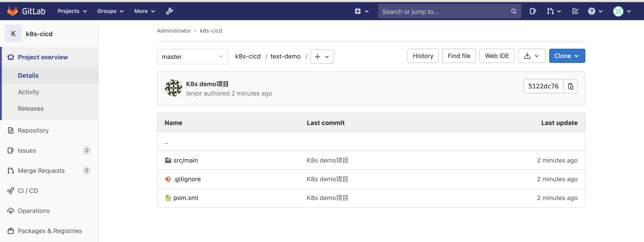Screen dimensions: 644x242
Task: Open the download source code dropdown
Action: [x=532, y=56]
